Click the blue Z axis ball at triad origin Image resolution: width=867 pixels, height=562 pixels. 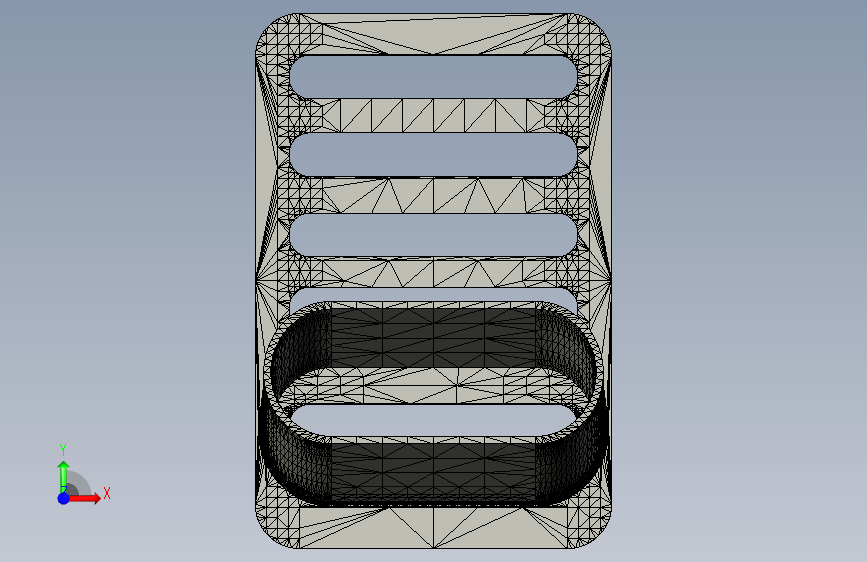click(64, 498)
